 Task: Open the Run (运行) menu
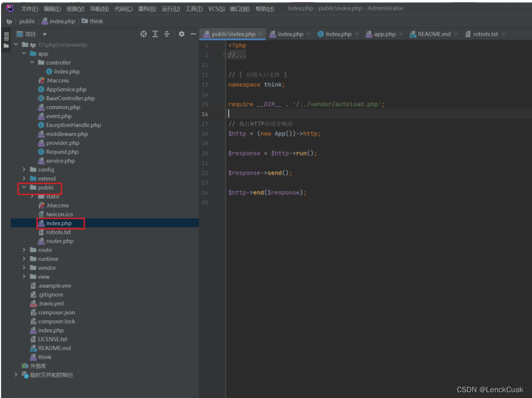point(171,8)
